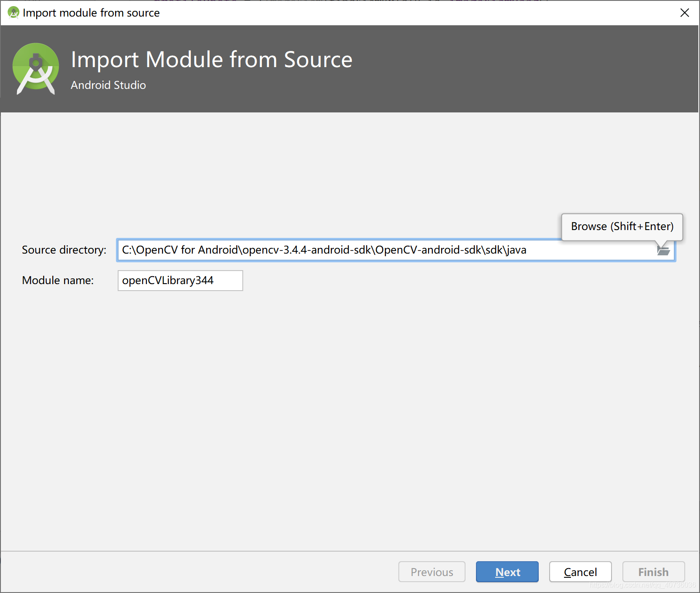Click the Module name field openCVLibrary344
This screenshot has width=700, height=593.
click(x=180, y=281)
